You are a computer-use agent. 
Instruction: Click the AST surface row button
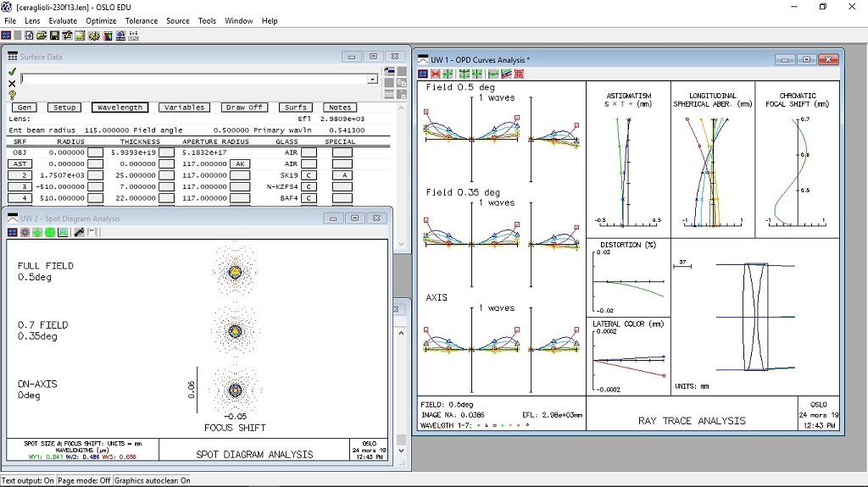click(20, 163)
